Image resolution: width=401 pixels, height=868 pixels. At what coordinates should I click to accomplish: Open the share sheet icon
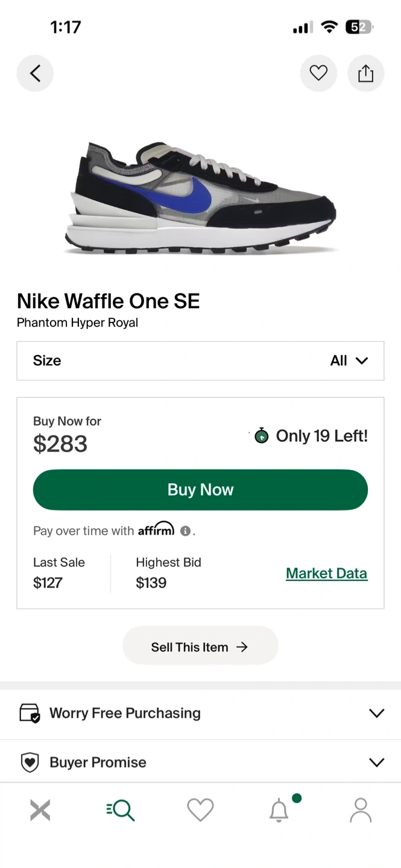click(365, 74)
